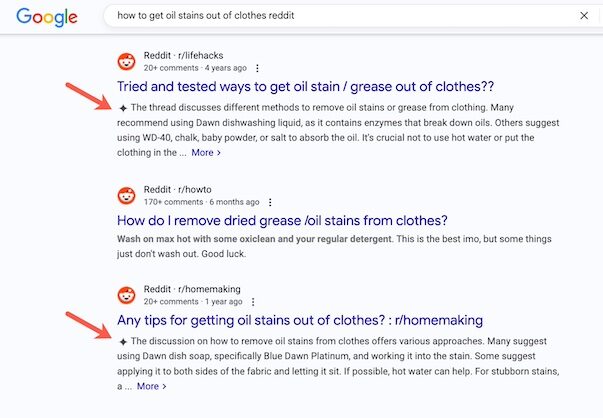Clear the search query with the X icon

(585, 17)
